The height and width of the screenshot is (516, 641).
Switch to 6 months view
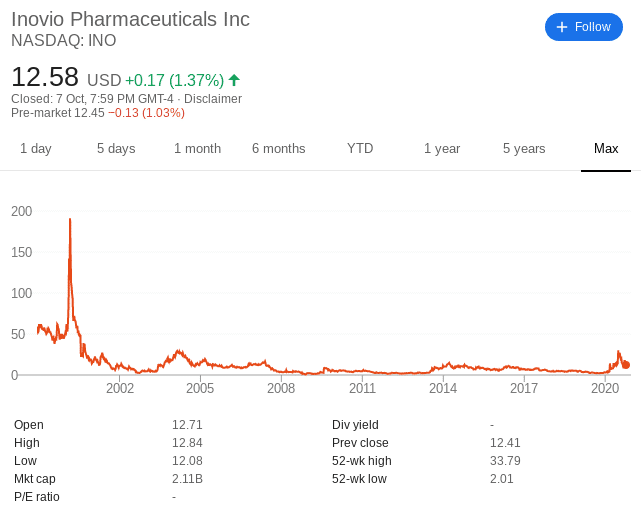pos(279,148)
